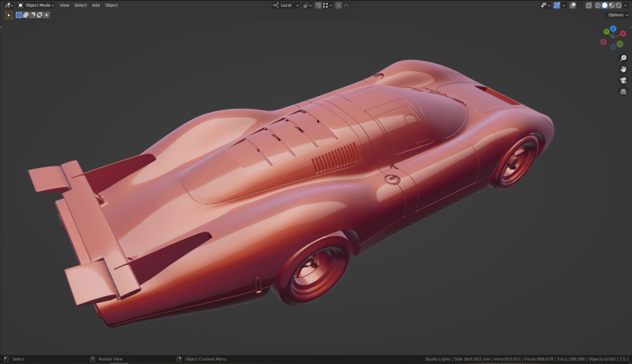This screenshot has height=364, width=632.
Task: Switch to Solid shading
Action: (605, 5)
